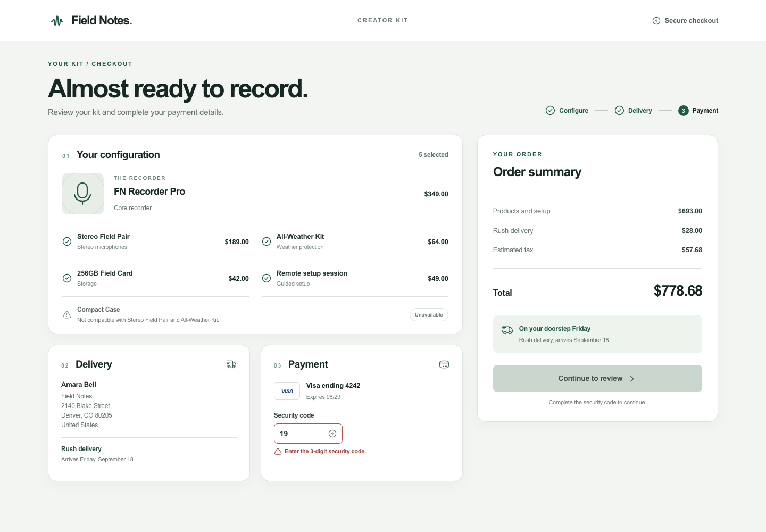Click the Configure step check icon

pos(551,111)
